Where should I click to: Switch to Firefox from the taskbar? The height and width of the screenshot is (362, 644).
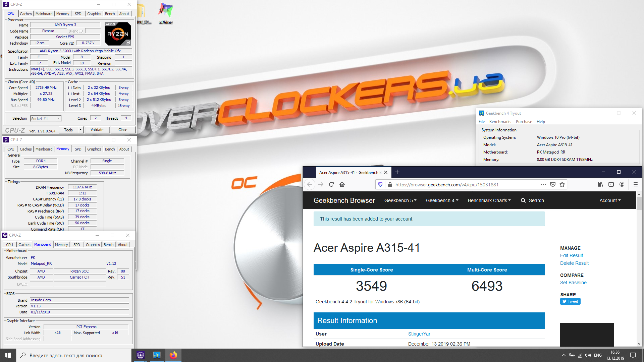coord(173,355)
